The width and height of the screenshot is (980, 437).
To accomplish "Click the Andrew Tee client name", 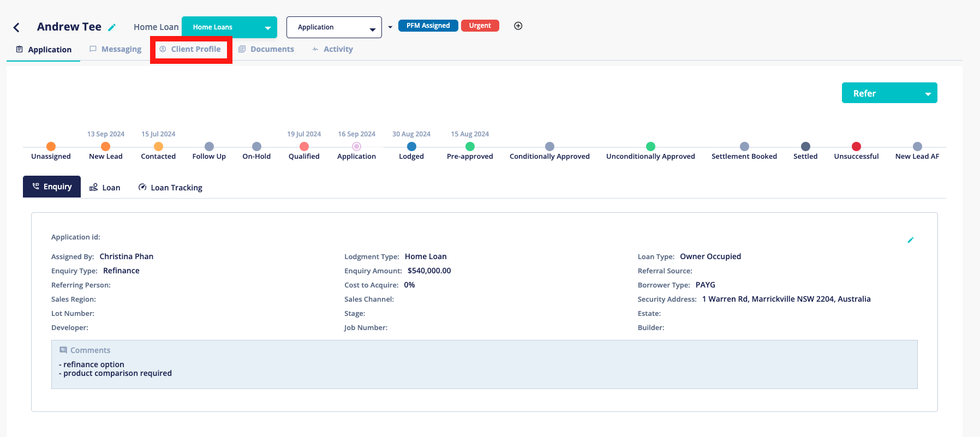I will click(69, 27).
